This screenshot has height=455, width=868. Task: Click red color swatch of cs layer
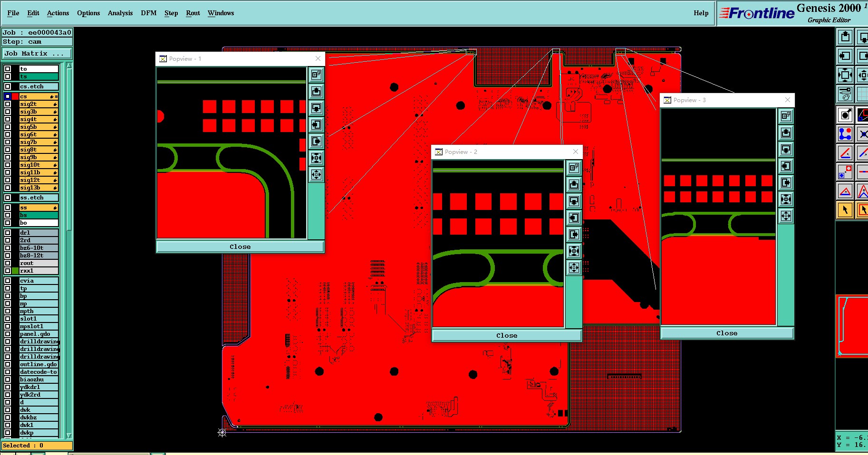point(15,96)
